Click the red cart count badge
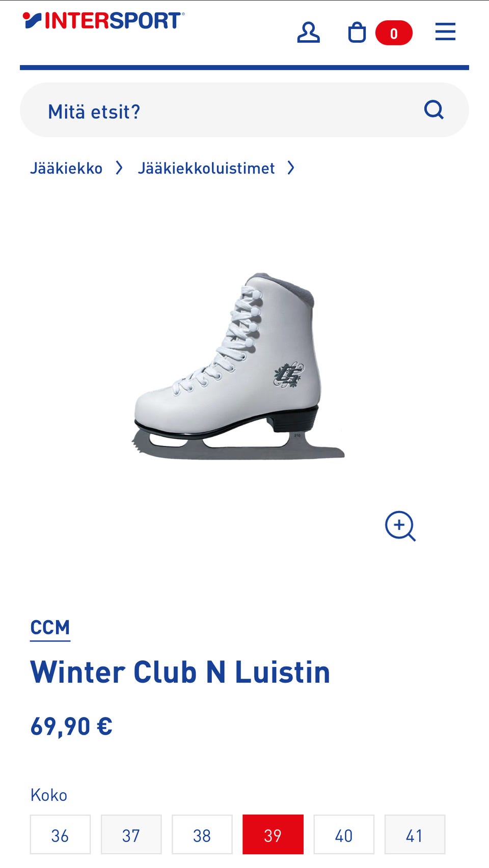Image resolution: width=489 pixels, height=868 pixels. [394, 33]
